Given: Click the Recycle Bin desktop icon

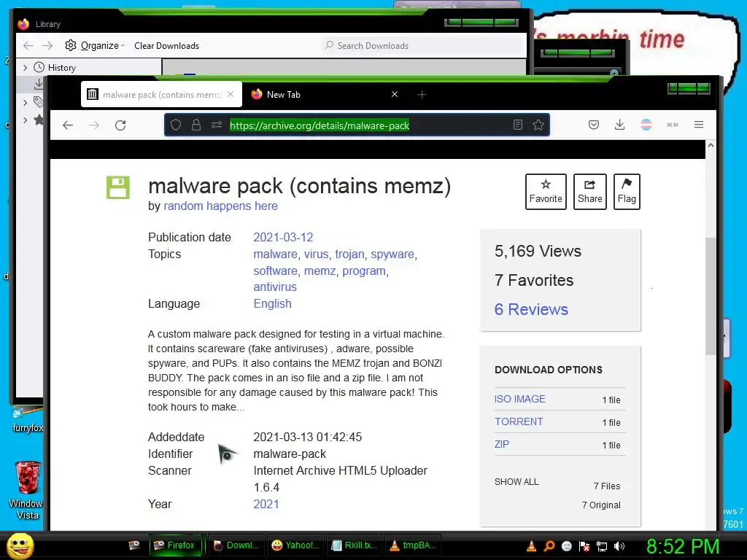Looking at the screenshot, I should 27,489.
